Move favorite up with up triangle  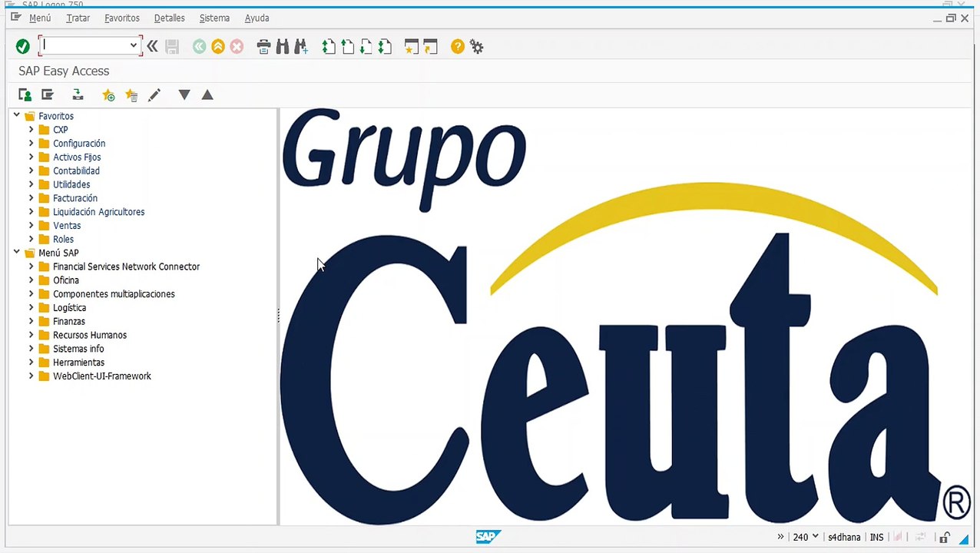pyautogui.click(x=207, y=94)
